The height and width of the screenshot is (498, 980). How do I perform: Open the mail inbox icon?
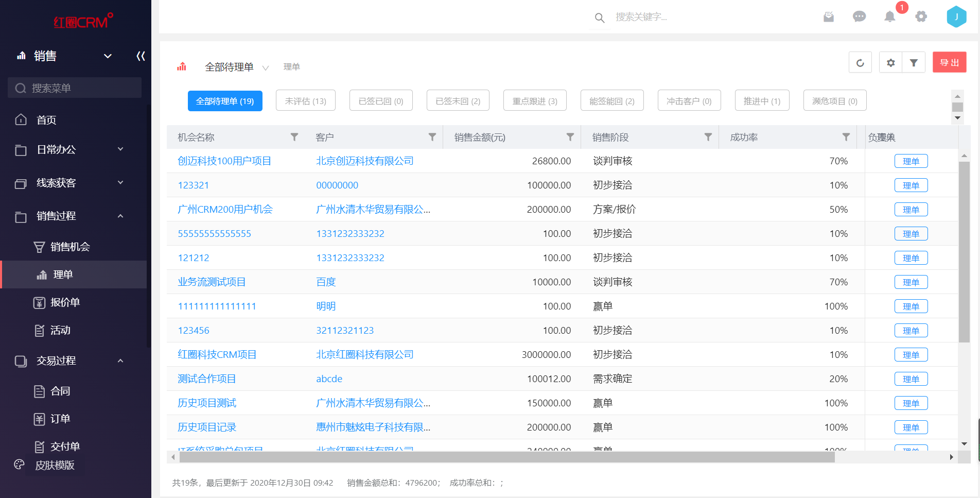pos(828,17)
